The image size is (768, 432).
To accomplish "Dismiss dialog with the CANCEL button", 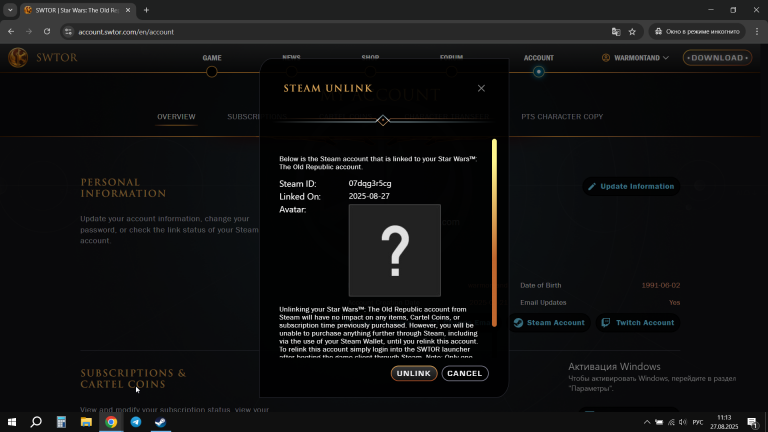I will [465, 373].
